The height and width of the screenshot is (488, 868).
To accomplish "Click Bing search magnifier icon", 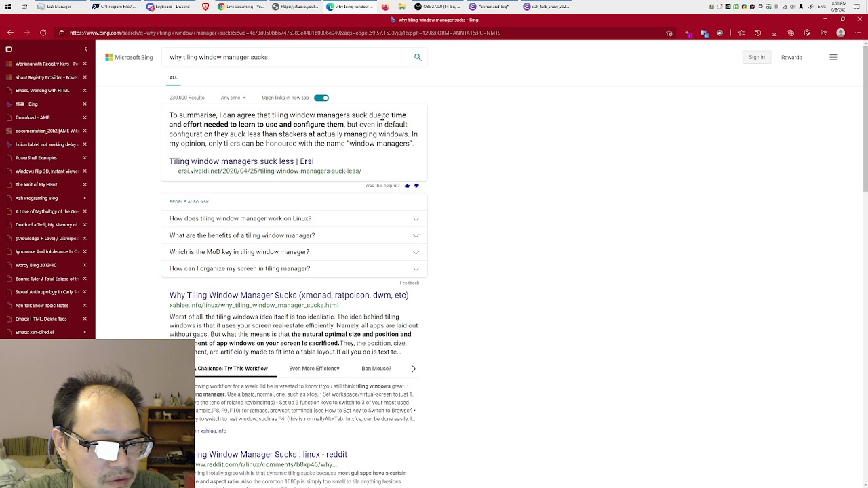I will pos(418,57).
